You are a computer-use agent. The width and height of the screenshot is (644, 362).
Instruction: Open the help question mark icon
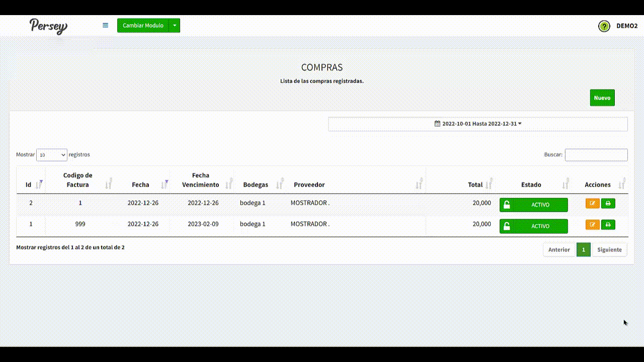(604, 26)
